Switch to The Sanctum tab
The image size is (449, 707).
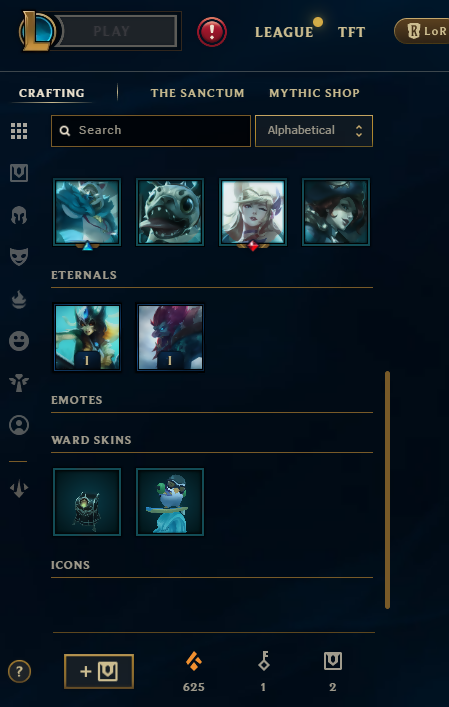pyautogui.click(x=197, y=93)
